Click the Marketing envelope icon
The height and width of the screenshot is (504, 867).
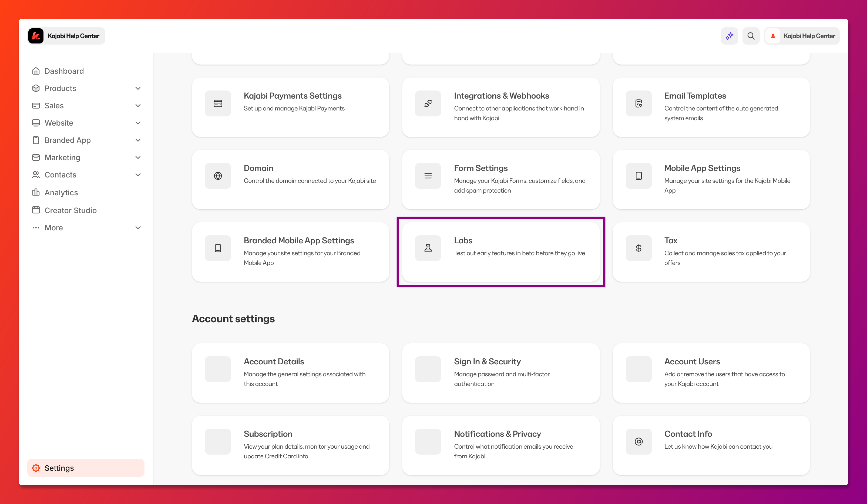pyautogui.click(x=36, y=157)
